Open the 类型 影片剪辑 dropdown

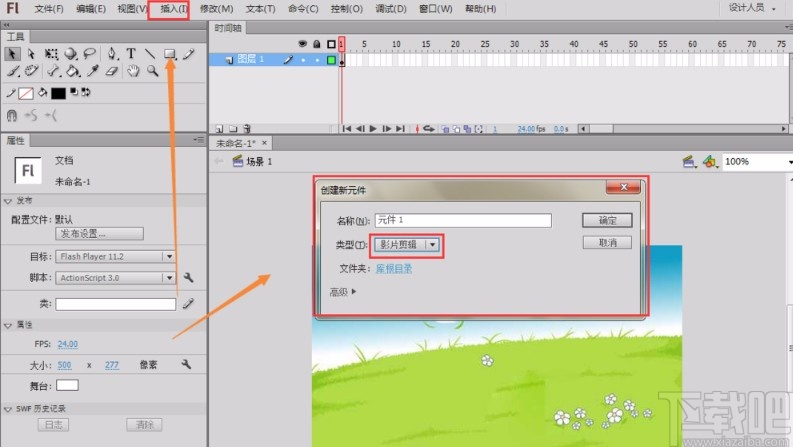tap(407, 245)
